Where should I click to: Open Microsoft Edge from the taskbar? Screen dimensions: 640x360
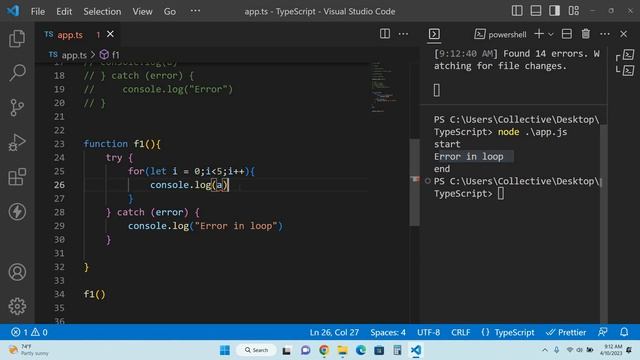(x=361, y=350)
